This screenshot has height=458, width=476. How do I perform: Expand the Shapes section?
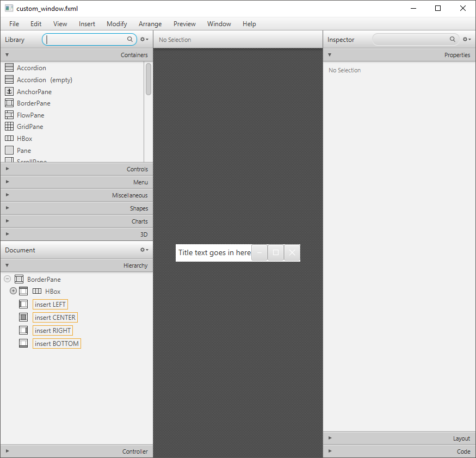pyautogui.click(x=7, y=208)
